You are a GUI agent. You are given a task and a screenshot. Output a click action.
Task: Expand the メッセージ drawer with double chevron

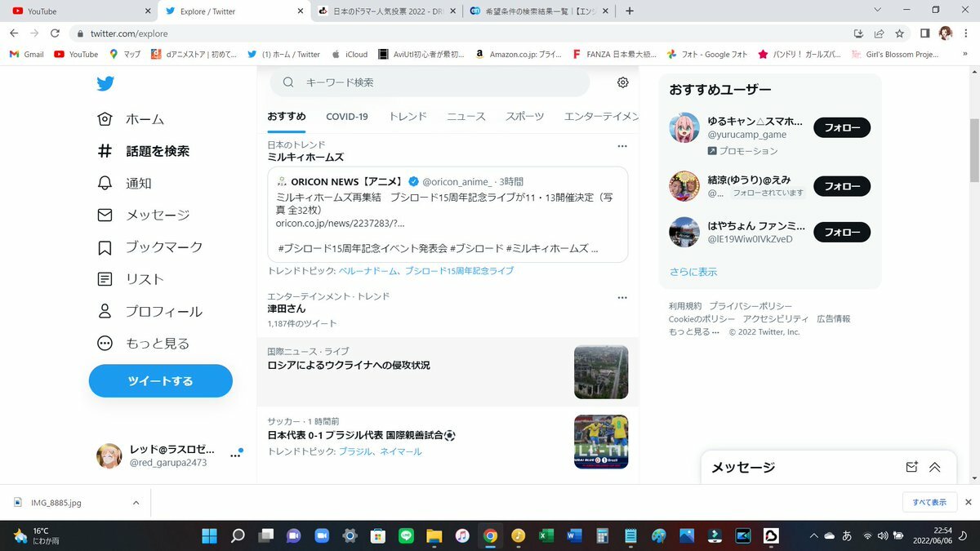[935, 467]
